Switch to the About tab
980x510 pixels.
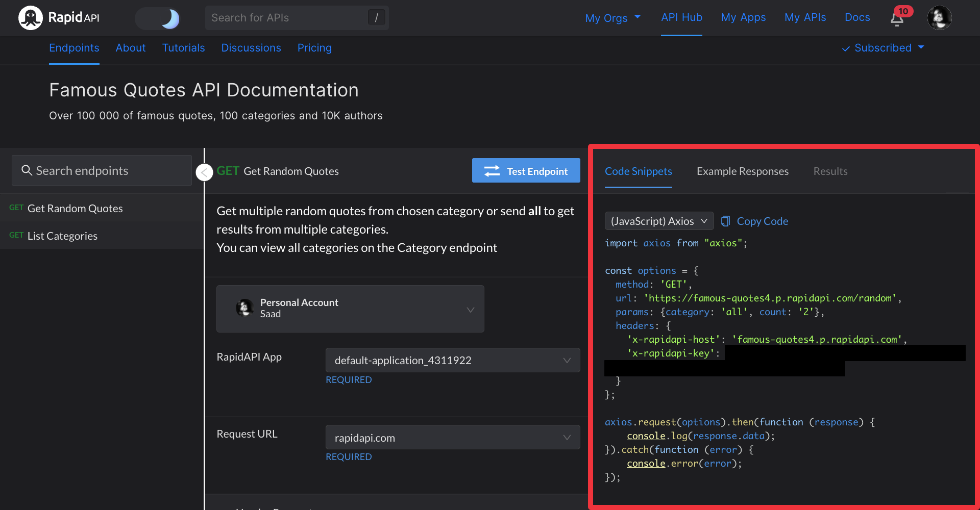point(131,48)
